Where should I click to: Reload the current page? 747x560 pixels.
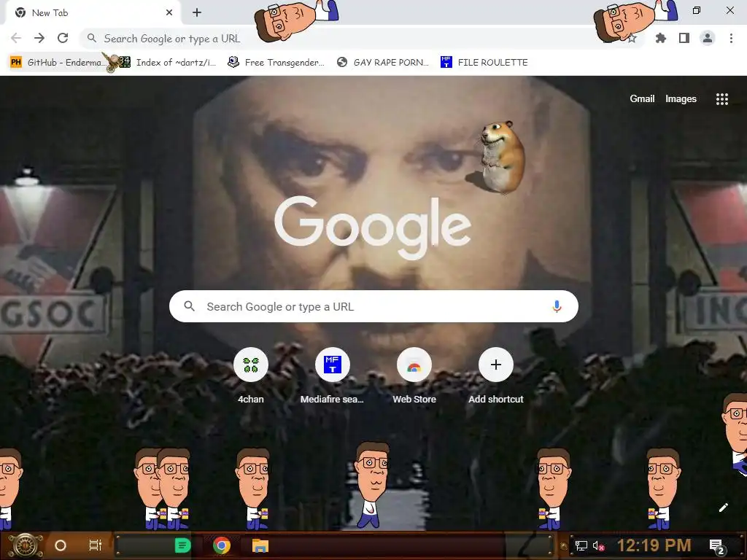63,38
